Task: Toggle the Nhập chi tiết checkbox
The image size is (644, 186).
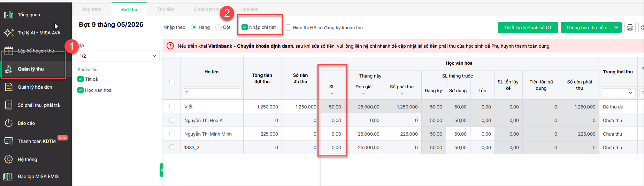Action: click(x=245, y=27)
